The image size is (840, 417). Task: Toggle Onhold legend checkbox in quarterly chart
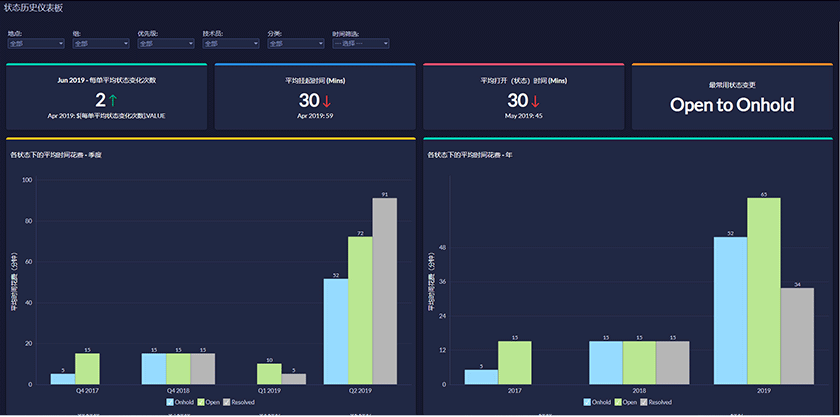(x=170, y=402)
